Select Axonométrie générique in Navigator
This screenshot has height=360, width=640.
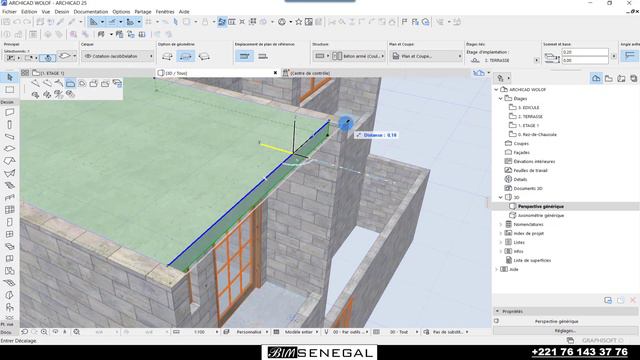(540, 215)
